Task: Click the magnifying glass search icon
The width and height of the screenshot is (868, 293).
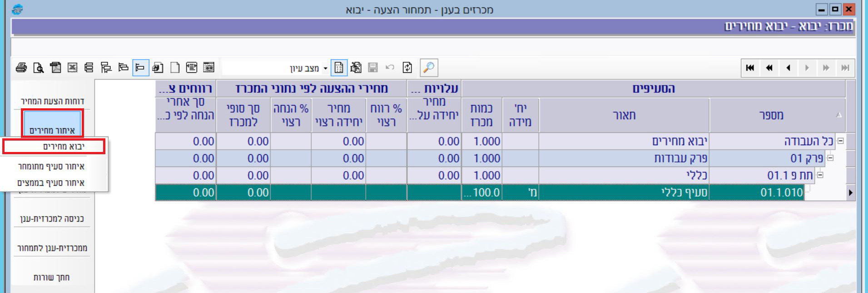Action: pyautogui.click(x=428, y=68)
